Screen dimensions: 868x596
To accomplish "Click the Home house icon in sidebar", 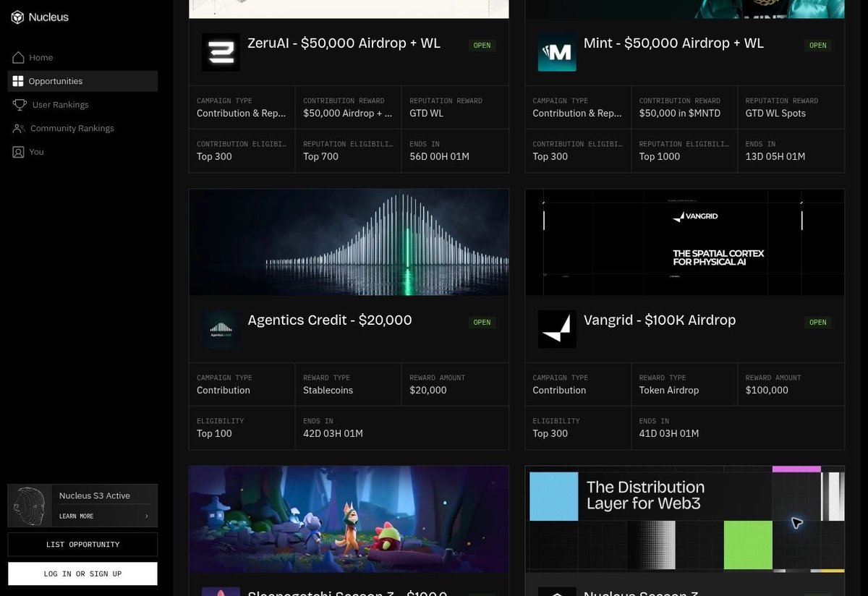I will [18, 57].
